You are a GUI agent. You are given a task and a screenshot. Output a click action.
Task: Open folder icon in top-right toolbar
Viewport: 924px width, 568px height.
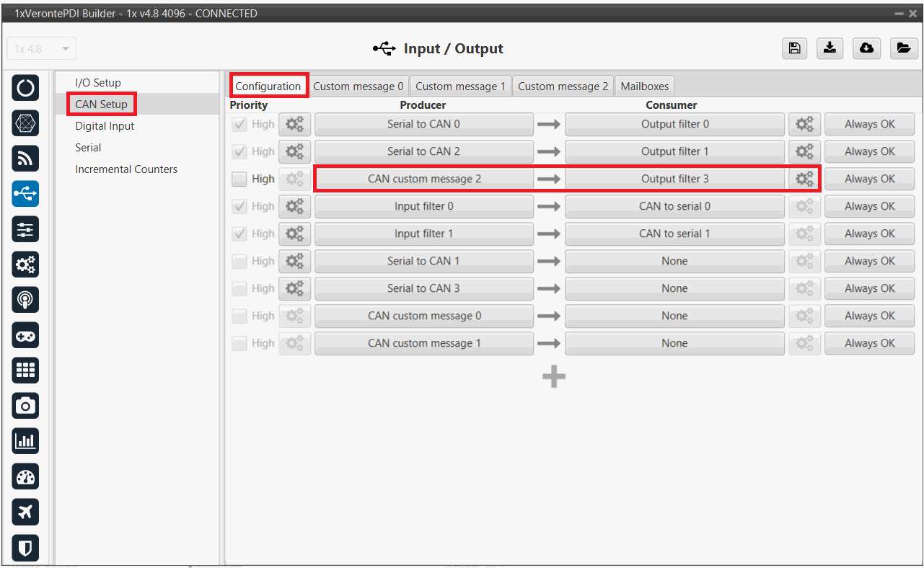[x=902, y=48]
